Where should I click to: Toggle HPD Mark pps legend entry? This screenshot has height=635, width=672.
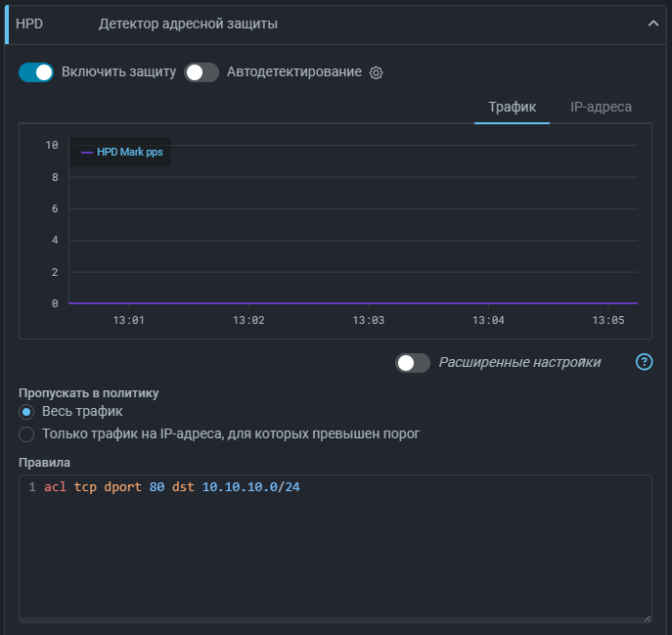(x=121, y=153)
